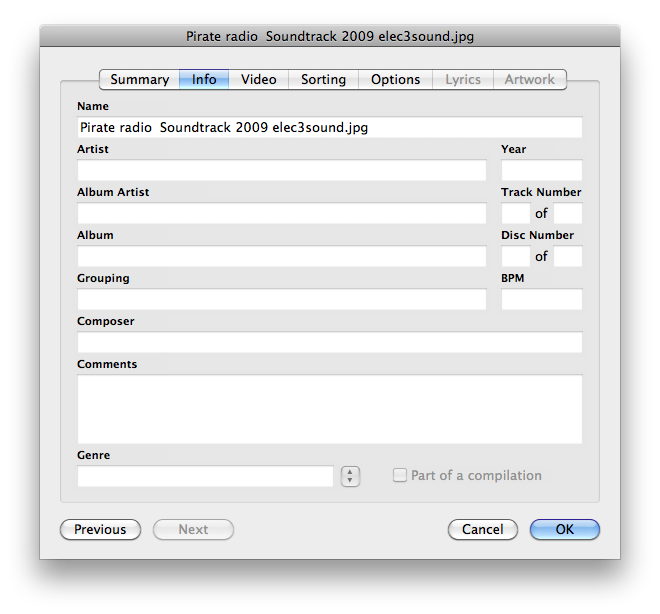Go to the Previous item
The image size is (660, 614).
click(100, 529)
